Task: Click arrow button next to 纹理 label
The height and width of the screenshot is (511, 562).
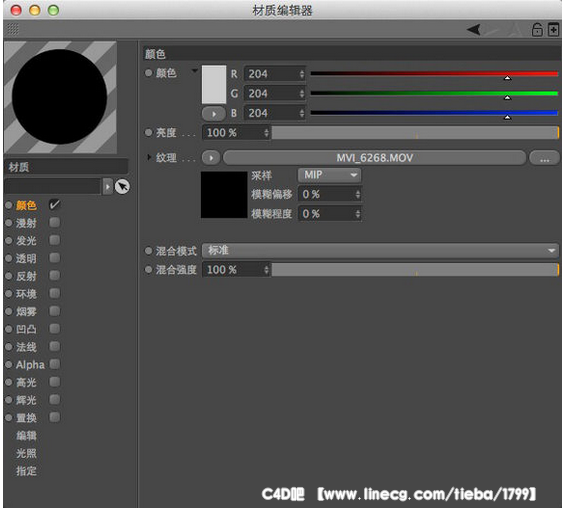Action: pyautogui.click(x=211, y=158)
